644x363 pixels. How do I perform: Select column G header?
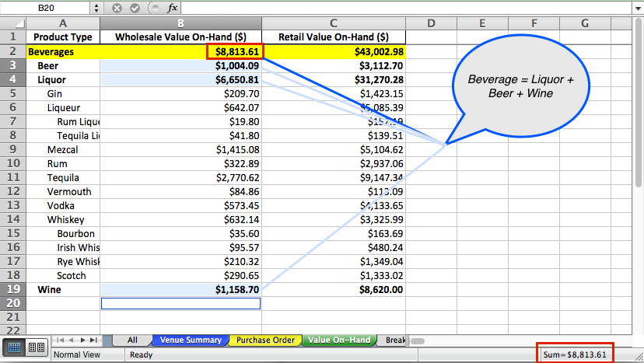[x=585, y=23]
